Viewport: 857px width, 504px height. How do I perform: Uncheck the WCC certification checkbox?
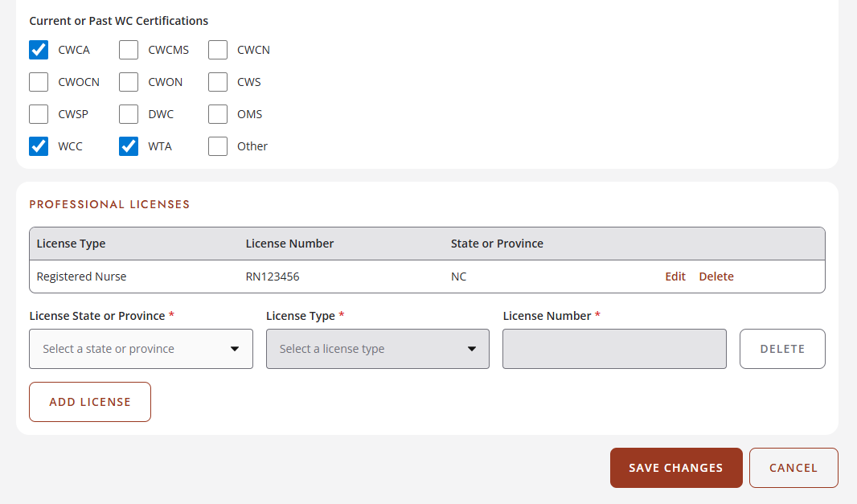(x=39, y=146)
